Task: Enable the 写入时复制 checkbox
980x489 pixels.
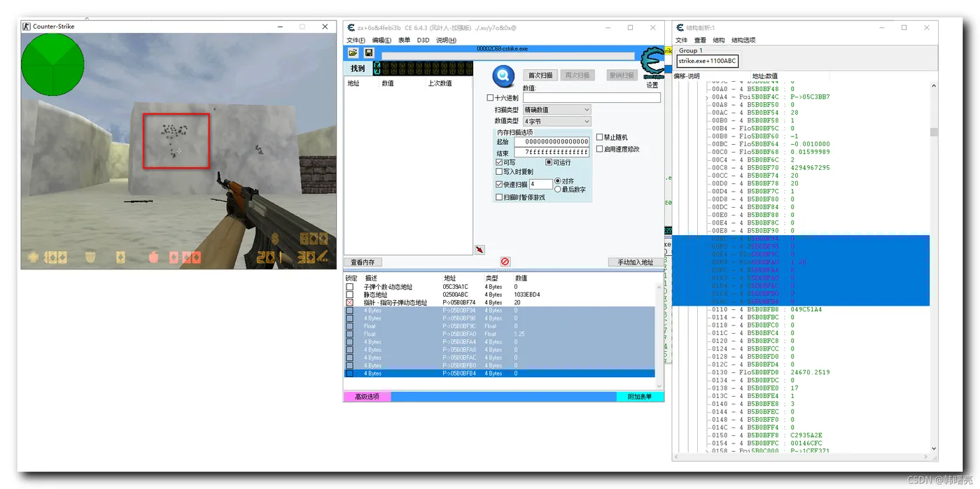Action: click(x=499, y=171)
